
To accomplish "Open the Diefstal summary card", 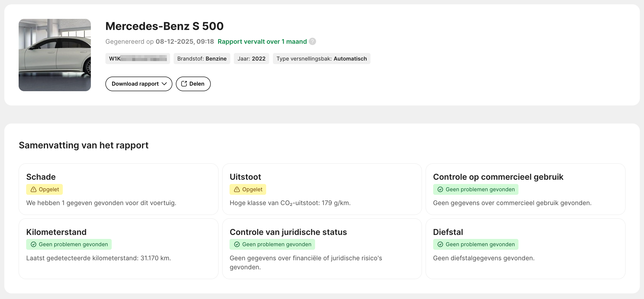I will pyautogui.click(x=525, y=248).
